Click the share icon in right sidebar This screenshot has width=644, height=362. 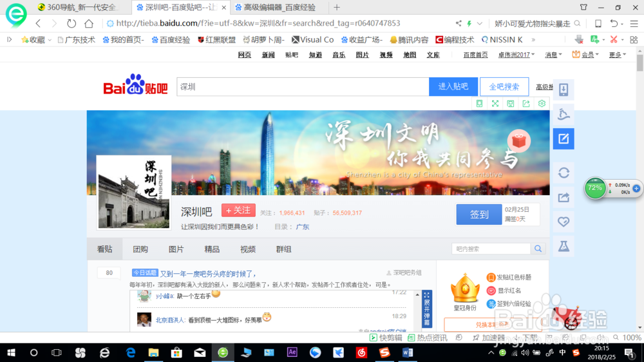pos(563,197)
